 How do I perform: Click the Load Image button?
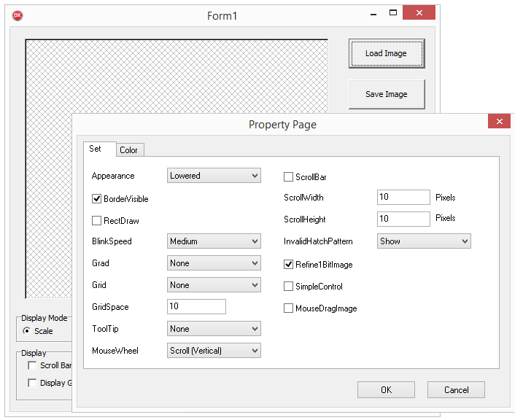[386, 53]
